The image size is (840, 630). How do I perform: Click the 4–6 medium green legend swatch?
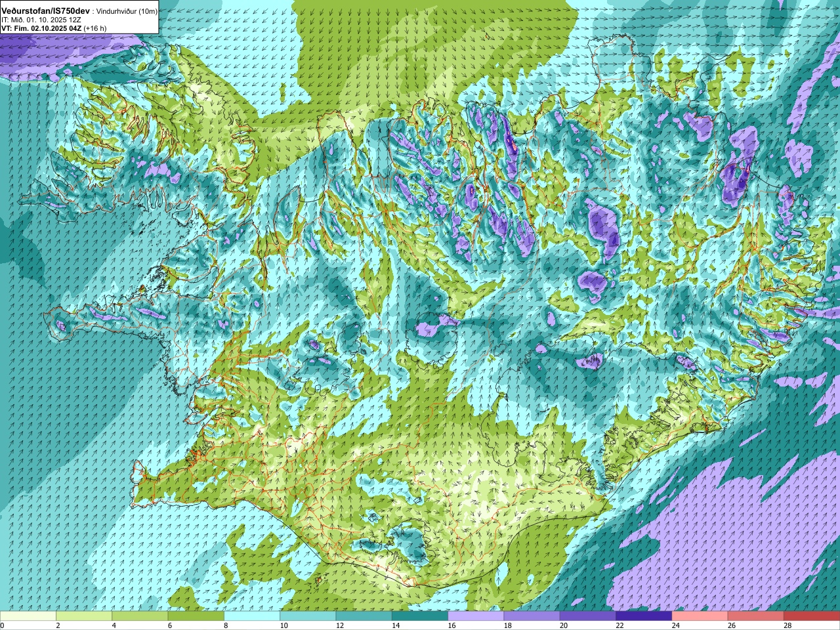pos(140,616)
